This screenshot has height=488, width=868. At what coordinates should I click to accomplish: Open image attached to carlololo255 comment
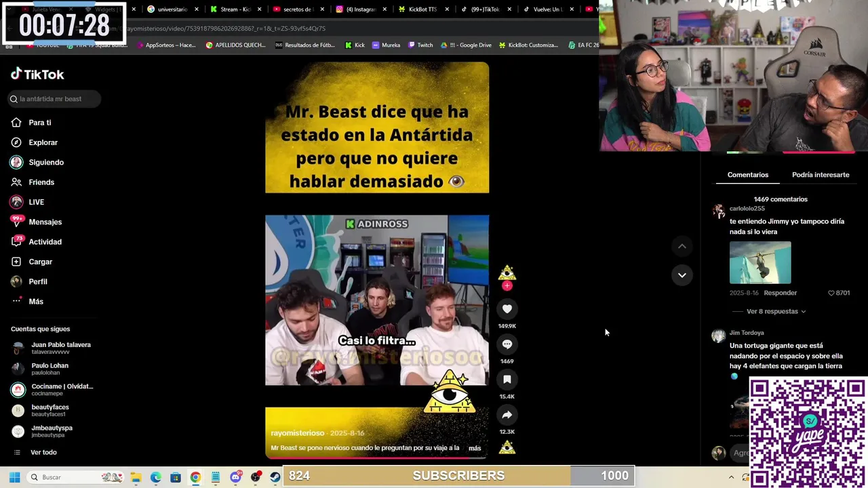tap(760, 262)
